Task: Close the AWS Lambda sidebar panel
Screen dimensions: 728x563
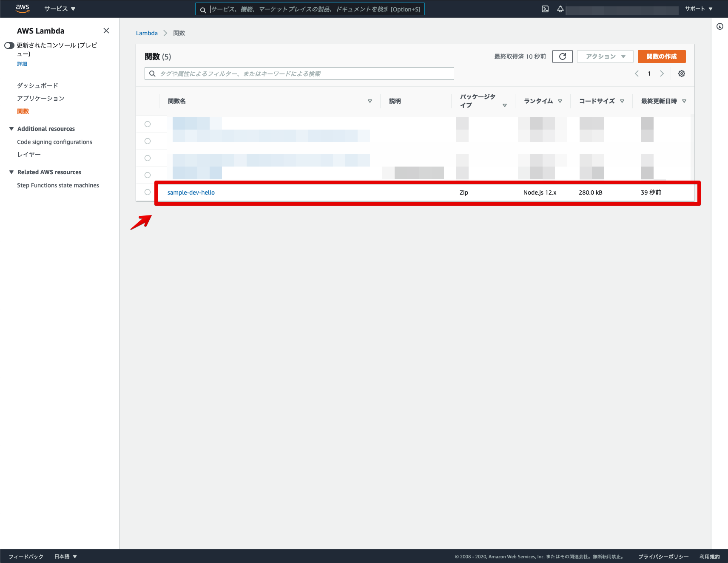Action: [x=106, y=31]
